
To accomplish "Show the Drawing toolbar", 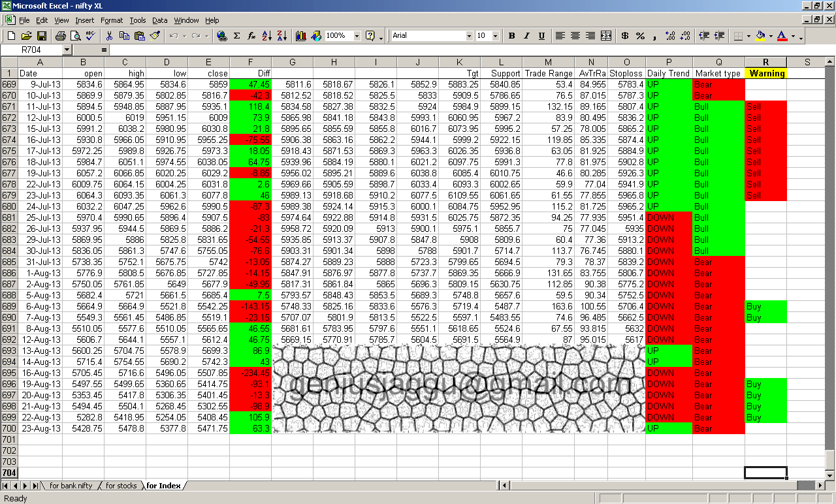I will point(316,36).
